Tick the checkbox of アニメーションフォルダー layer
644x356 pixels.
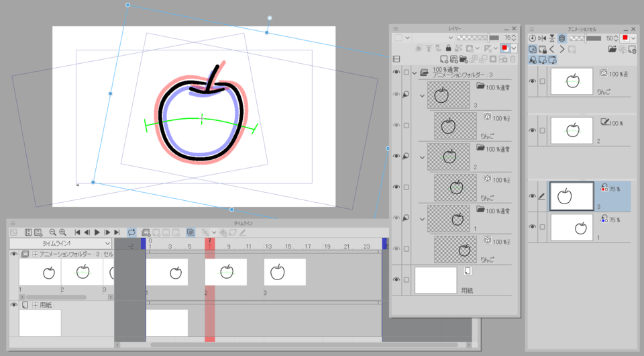tap(407, 73)
